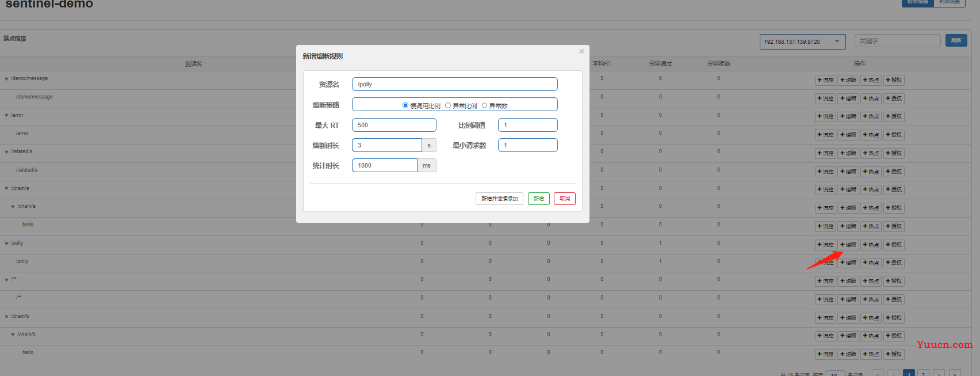Add 熔断 rule for nested /chain/a
The height and width of the screenshot is (376, 980).
coord(848,208)
